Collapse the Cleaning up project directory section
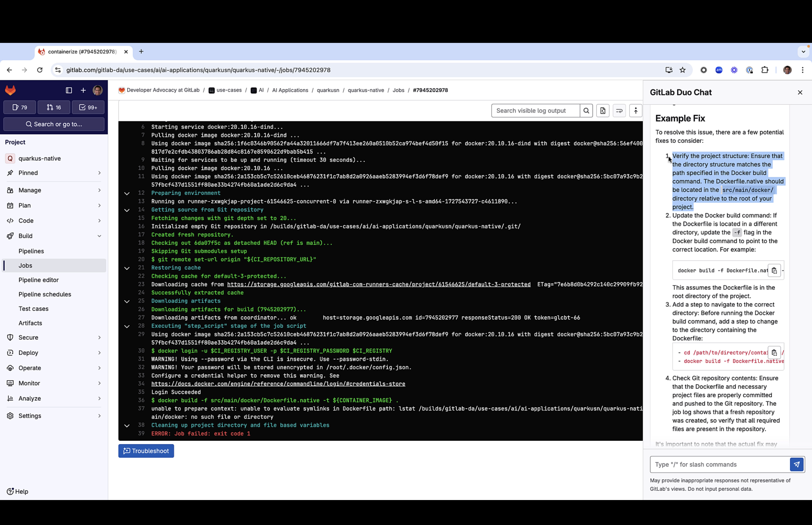This screenshot has width=812, height=525. (127, 425)
